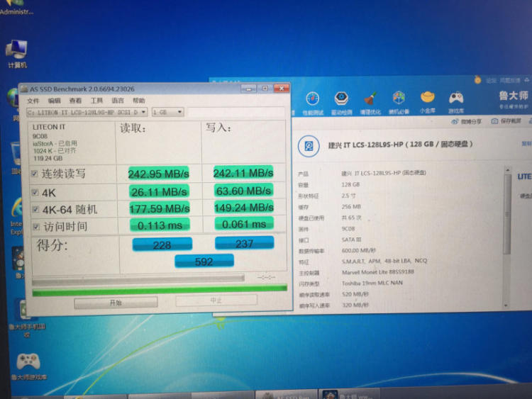This screenshot has width=532, height=399.
Task: Click read score 228 box
Action: tap(162, 245)
